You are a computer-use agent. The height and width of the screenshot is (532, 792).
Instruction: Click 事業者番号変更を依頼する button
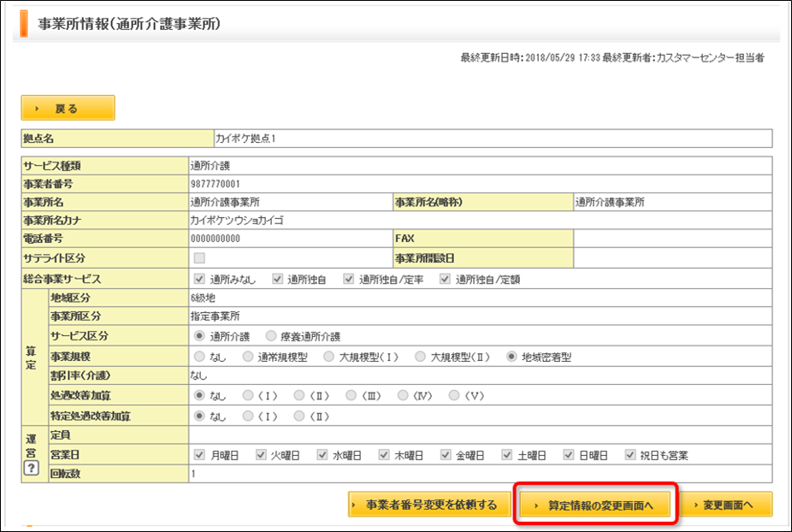(x=429, y=505)
